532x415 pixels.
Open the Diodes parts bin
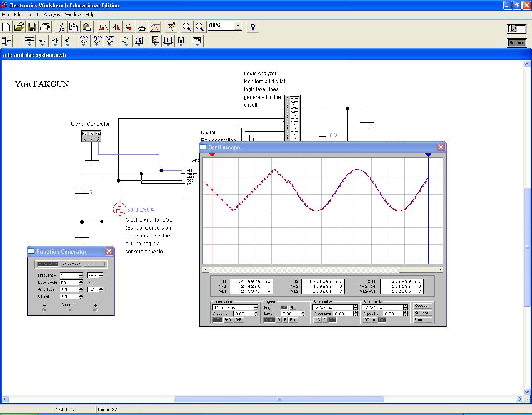[x=55, y=41]
